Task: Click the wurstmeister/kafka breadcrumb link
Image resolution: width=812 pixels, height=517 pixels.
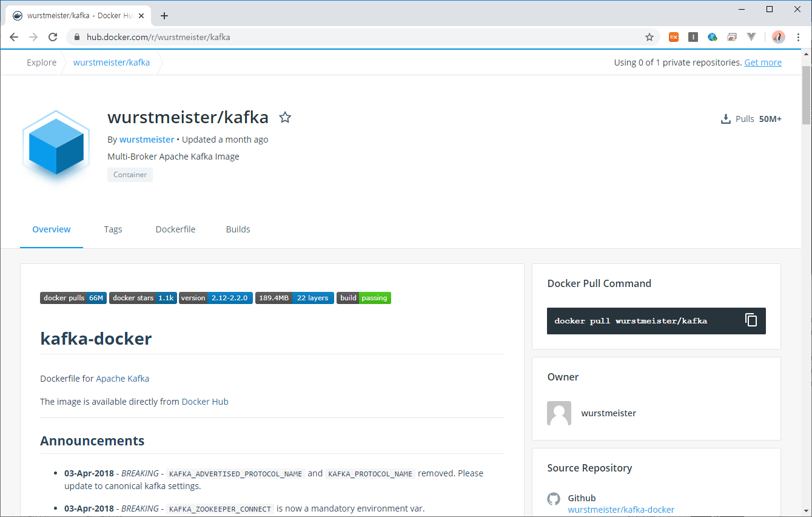Action: 112,63
